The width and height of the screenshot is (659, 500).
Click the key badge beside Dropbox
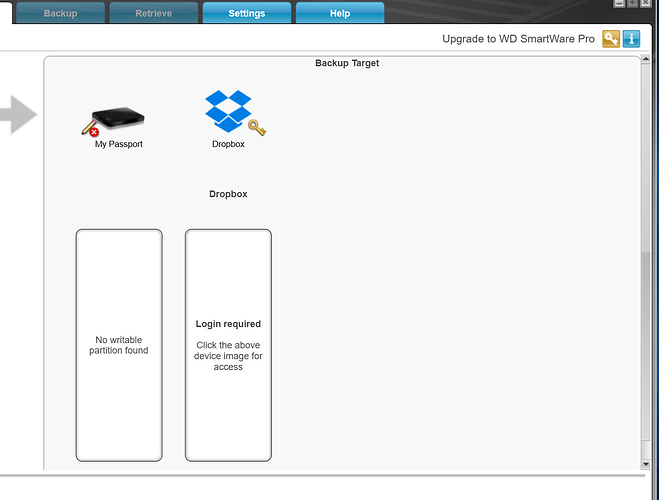(x=257, y=127)
